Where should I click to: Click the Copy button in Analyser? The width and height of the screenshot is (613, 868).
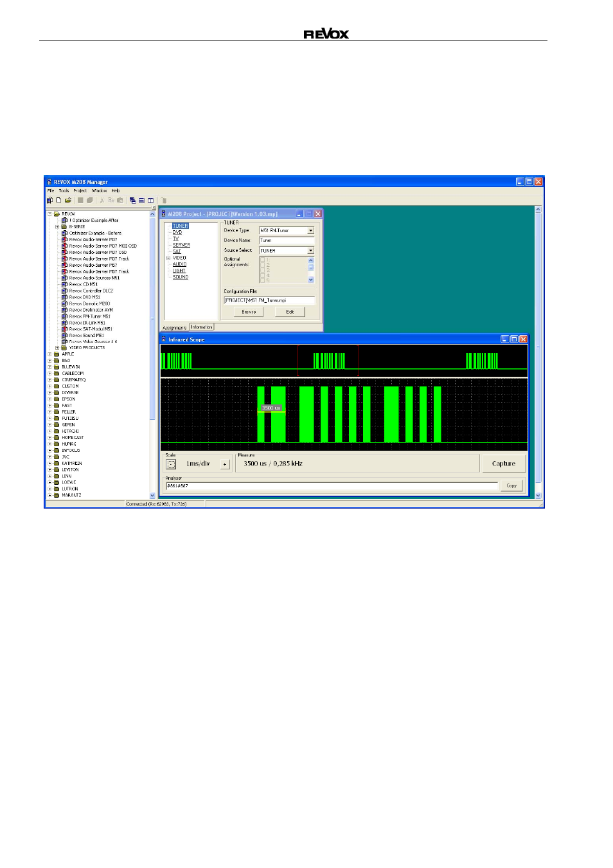pyautogui.click(x=511, y=486)
